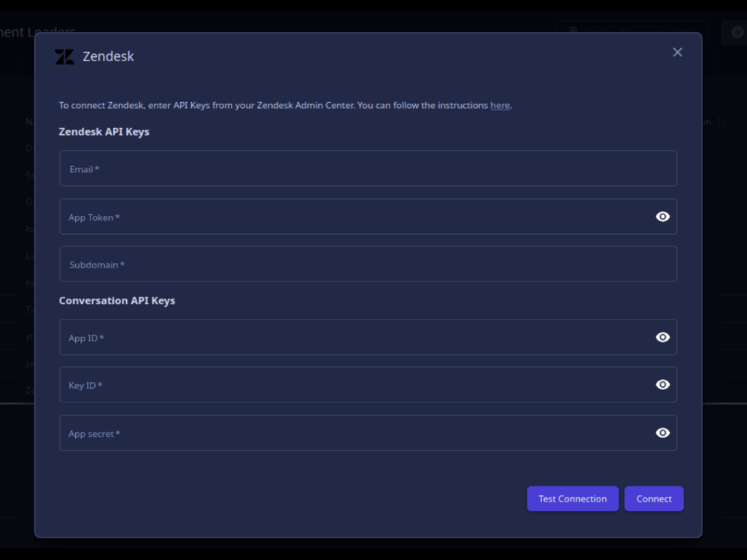
Task: Close the Zendesk dialog with the X
Action: [677, 52]
